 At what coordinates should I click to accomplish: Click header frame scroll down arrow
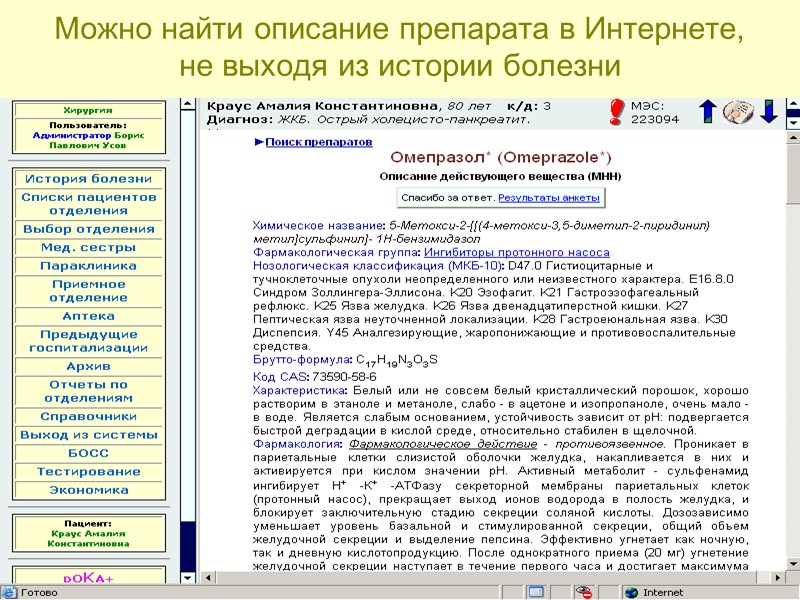coord(793,123)
